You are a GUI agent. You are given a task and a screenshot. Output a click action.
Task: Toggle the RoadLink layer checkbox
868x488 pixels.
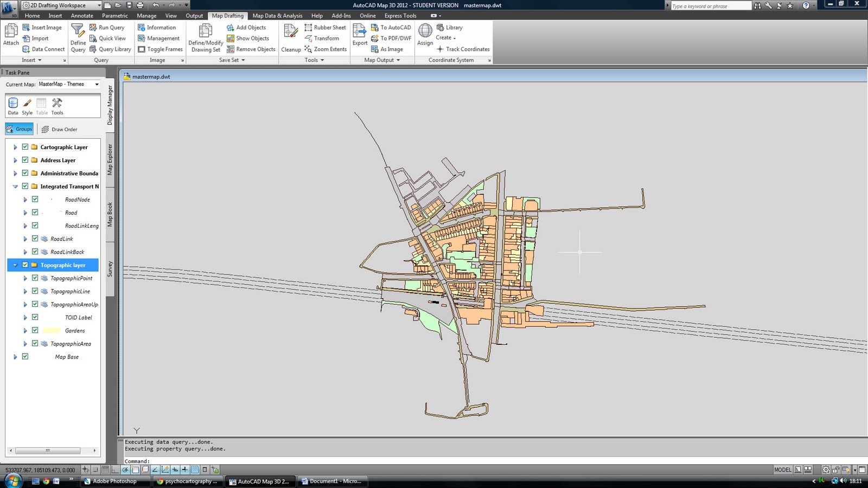point(35,239)
